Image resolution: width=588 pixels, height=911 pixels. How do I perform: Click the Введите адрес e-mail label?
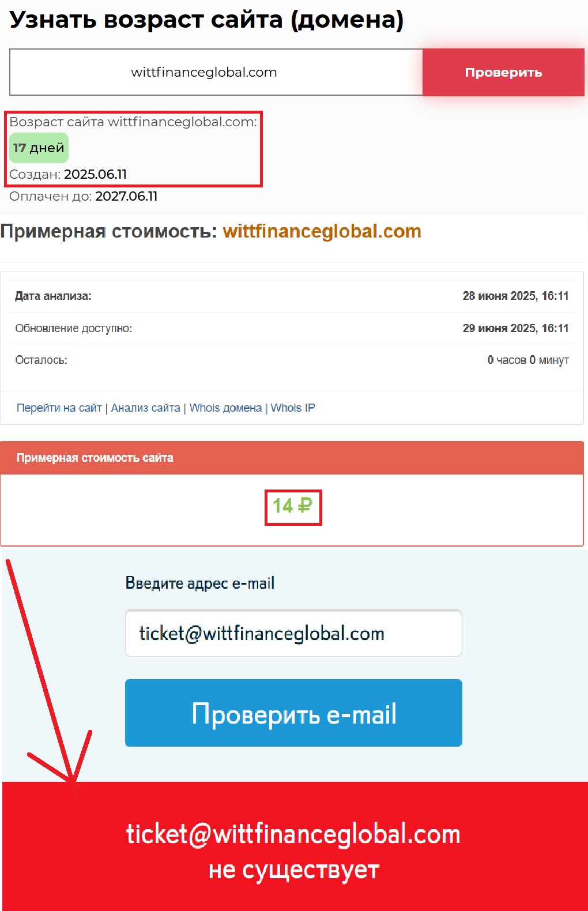[199, 583]
